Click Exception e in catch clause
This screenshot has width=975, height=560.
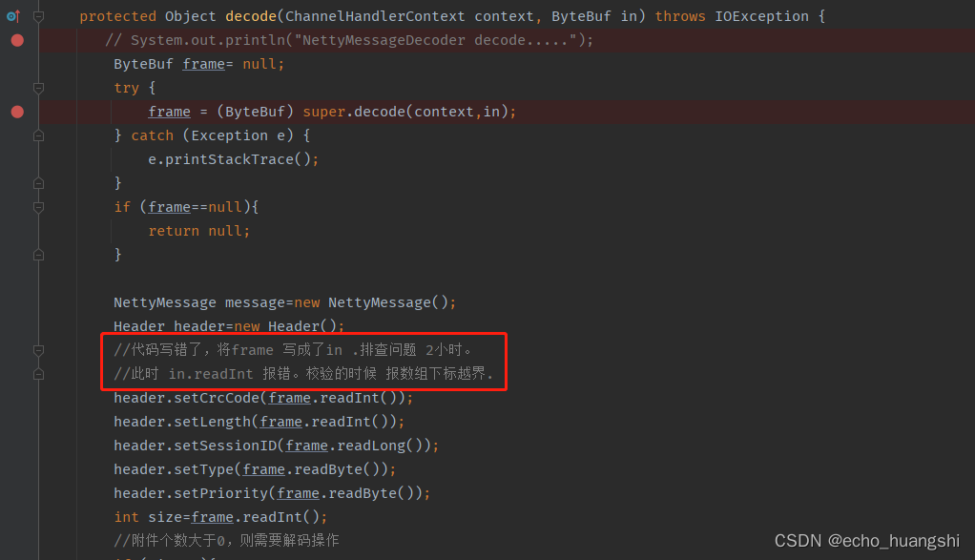pyautogui.click(x=238, y=135)
